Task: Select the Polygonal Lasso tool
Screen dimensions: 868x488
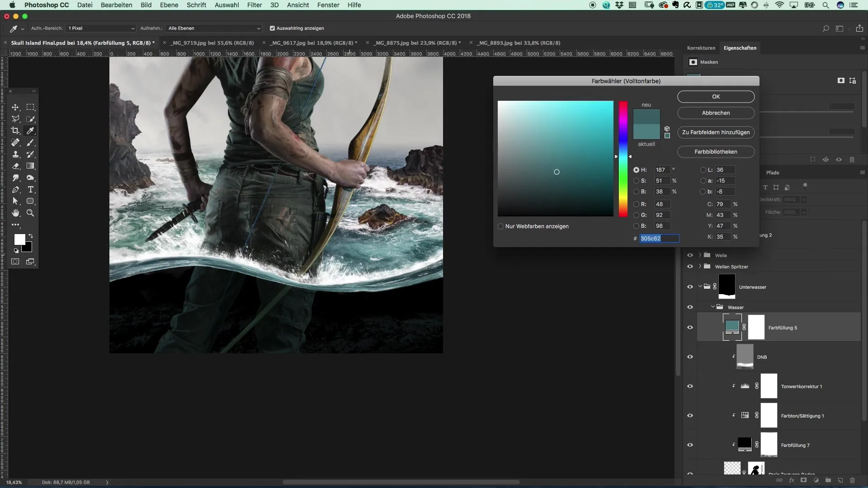Action: pyautogui.click(x=15, y=119)
